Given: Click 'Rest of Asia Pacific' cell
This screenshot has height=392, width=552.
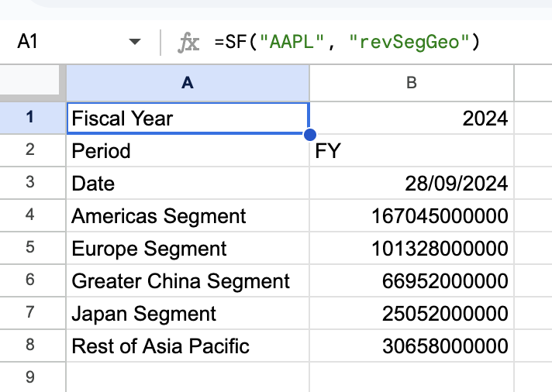Looking at the screenshot, I should (188, 346).
